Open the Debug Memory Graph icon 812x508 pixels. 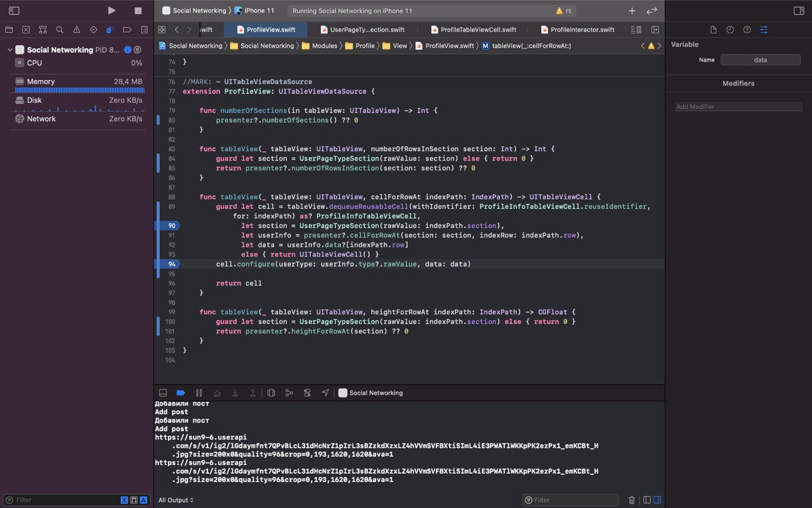pos(289,393)
